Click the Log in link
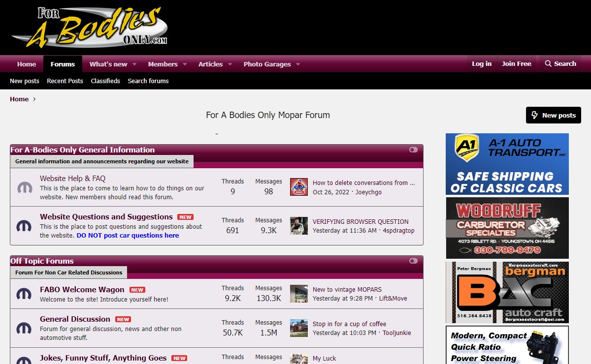The image size is (591, 364). 482,63
